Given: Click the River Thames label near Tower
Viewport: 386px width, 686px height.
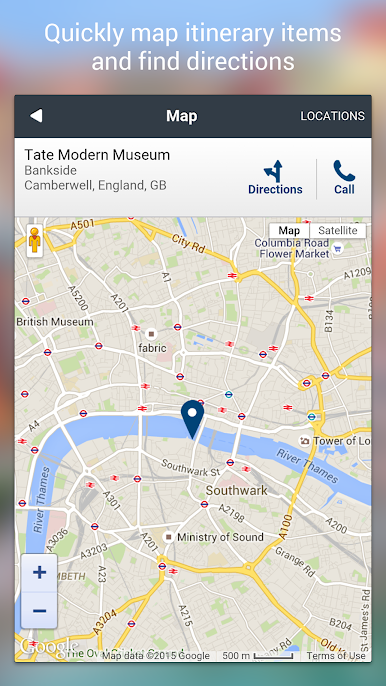Looking at the screenshot, I should pyautogui.click(x=307, y=465).
